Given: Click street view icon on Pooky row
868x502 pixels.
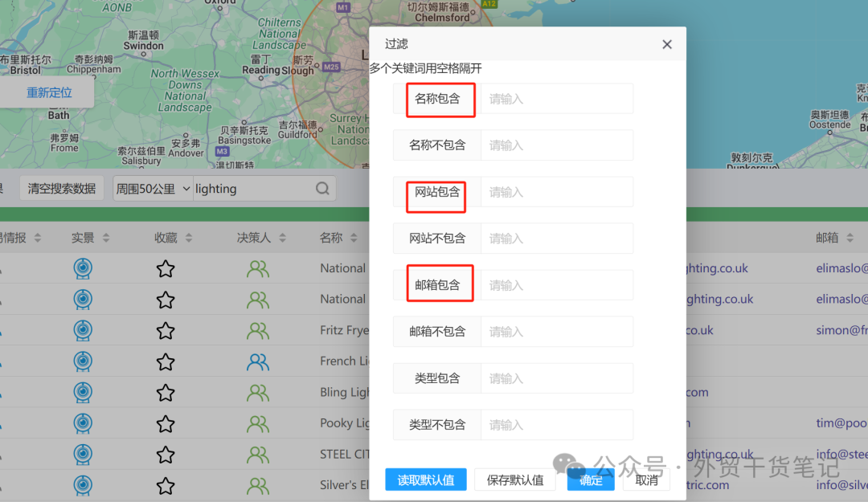Looking at the screenshot, I should tap(82, 423).
